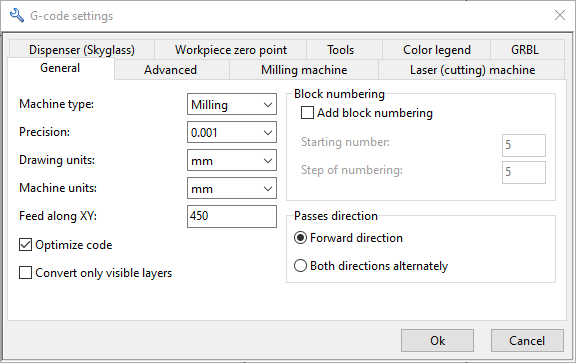Click the Machine units label
Viewport: 576px width, 363px height.
(58, 188)
